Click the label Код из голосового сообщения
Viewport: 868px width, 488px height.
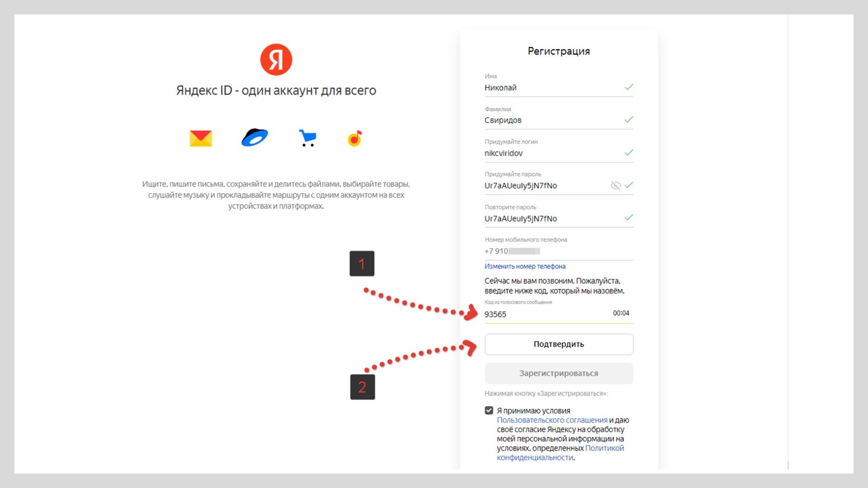pyautogui.click(x=518, y=302)
